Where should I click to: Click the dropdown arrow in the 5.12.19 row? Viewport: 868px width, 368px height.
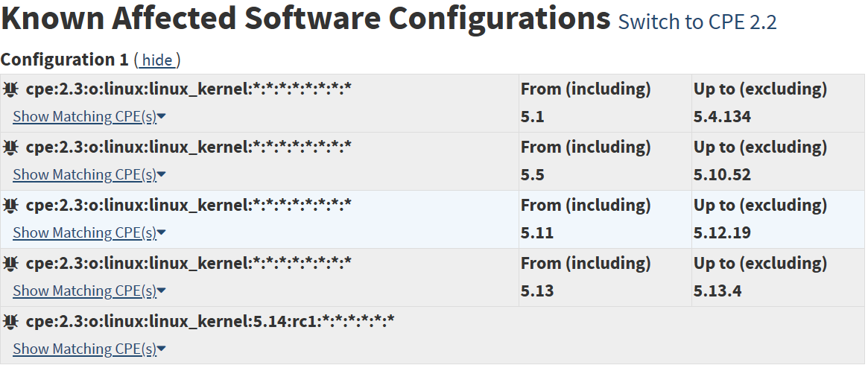(162, 233)
